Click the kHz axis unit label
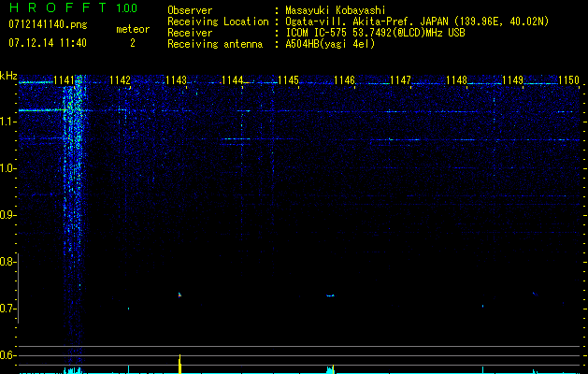This screenshot has width=588, height=374. [8, 76]
